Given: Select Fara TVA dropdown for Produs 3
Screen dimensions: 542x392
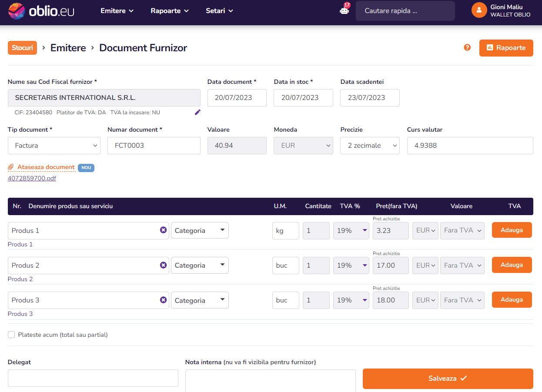Looking at the screenshot, I should click(462, 300).
